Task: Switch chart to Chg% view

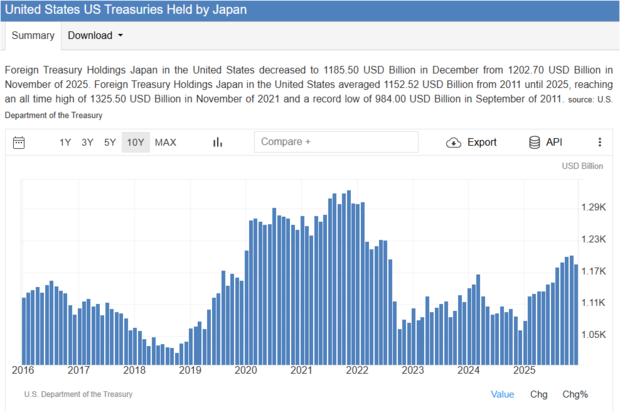Action: coord(575,394)
